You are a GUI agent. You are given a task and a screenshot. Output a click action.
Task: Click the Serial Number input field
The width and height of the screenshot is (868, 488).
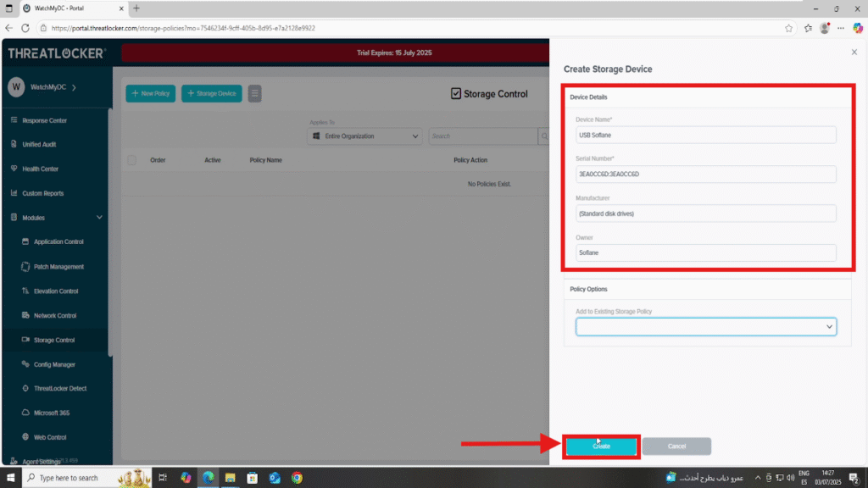(706, 175)
